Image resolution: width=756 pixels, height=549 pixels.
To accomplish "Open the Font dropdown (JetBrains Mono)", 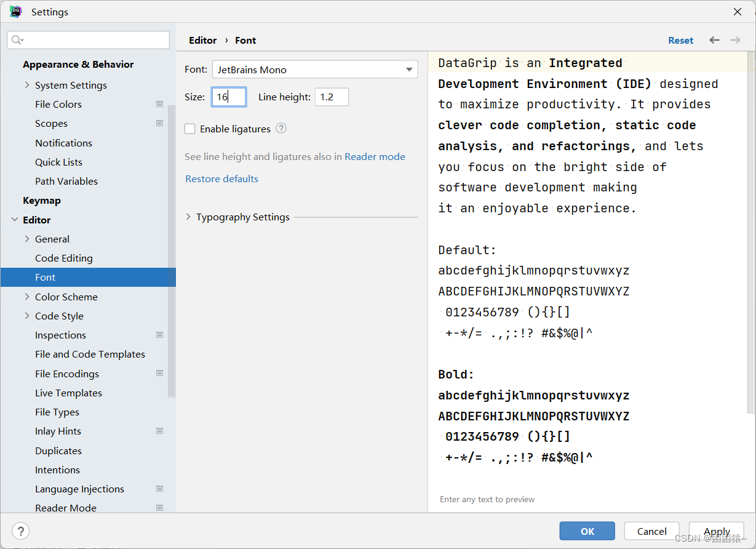I will coord(315,70).
